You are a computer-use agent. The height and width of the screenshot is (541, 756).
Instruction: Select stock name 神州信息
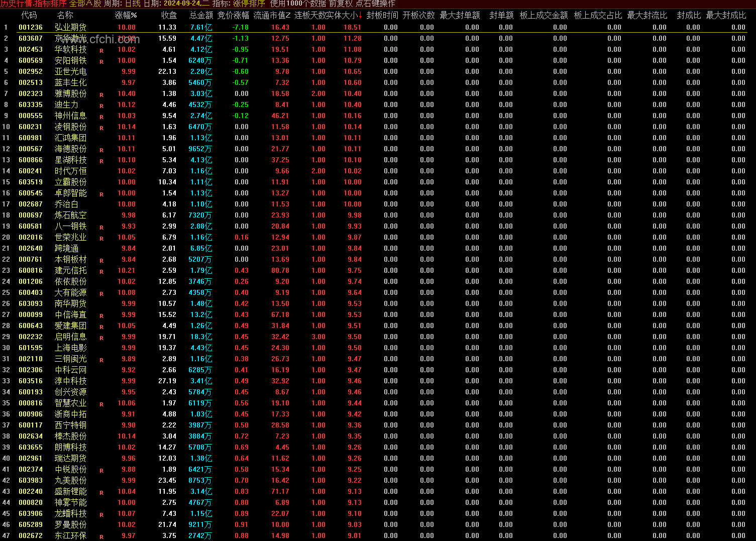coord(71,116)
